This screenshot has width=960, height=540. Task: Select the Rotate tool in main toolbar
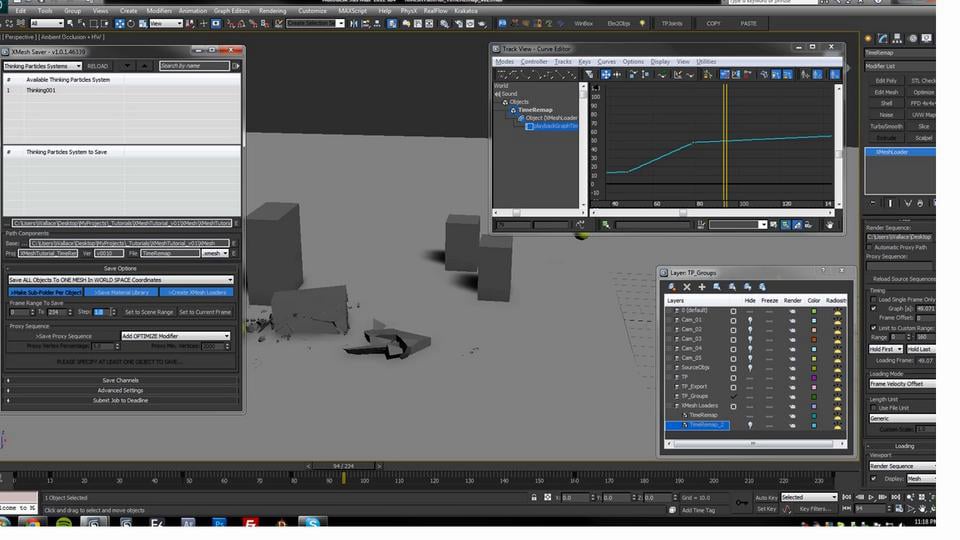click(x=130, y=23)
